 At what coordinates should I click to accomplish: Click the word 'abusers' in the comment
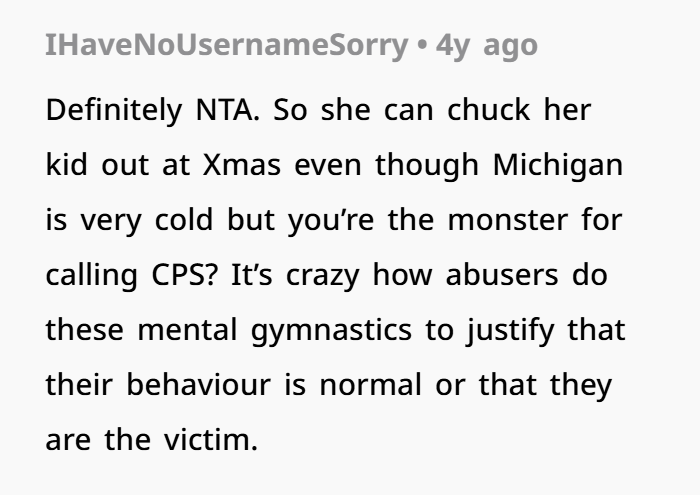(502, 275)
